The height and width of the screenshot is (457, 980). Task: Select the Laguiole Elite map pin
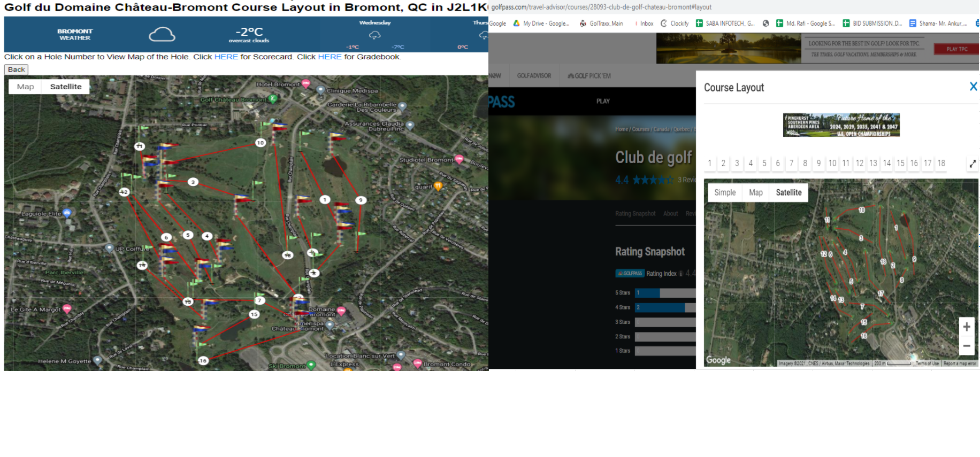[x=67, y=213]
